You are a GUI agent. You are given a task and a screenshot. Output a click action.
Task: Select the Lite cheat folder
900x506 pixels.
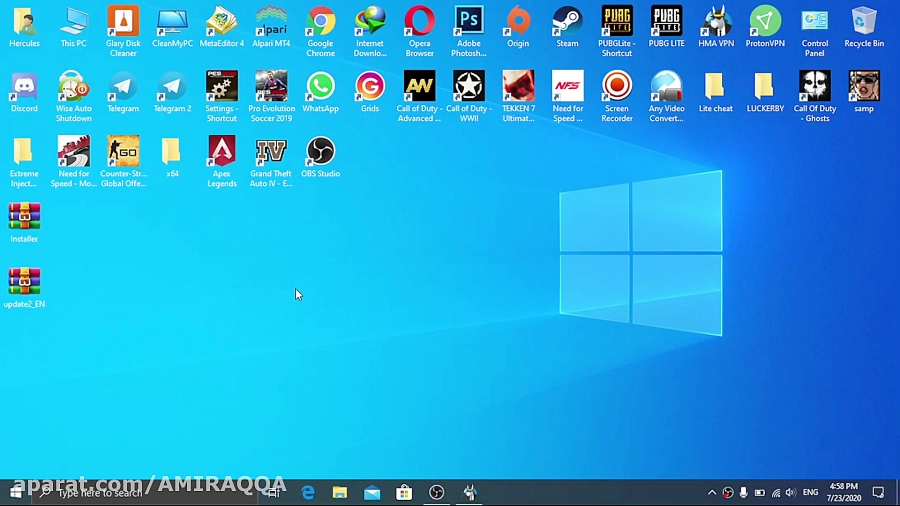coord(716,92)
